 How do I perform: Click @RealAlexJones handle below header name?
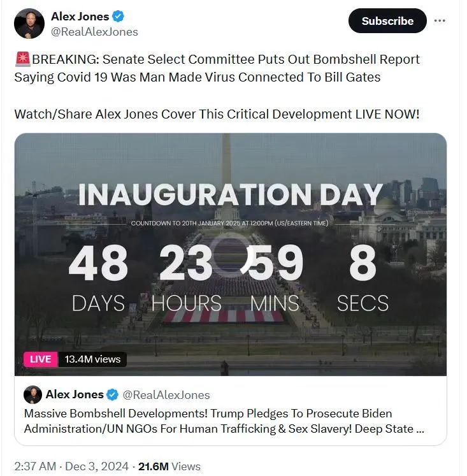click(94, 32)
